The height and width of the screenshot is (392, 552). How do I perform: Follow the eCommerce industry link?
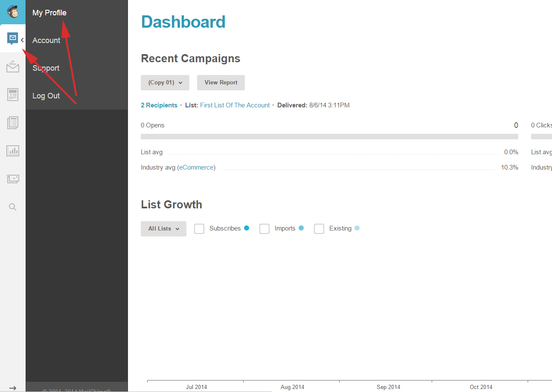196,167
